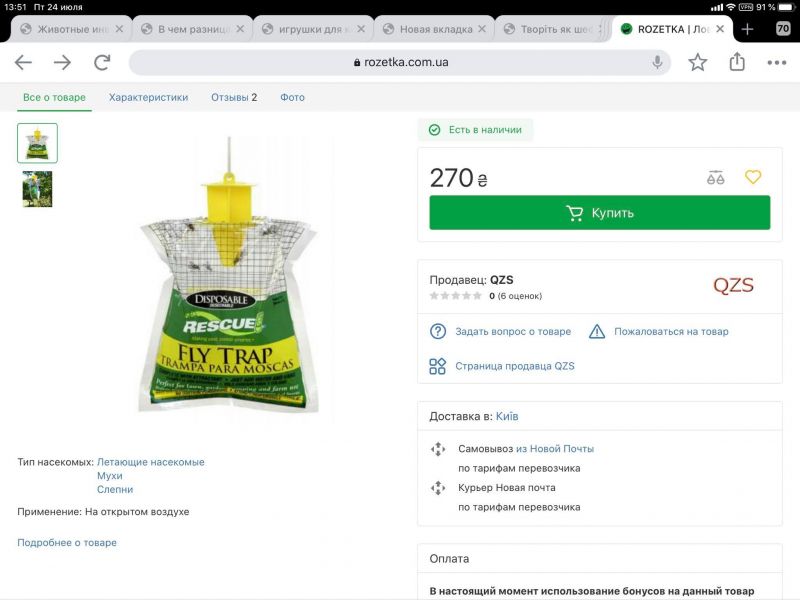Select second product photo thumbnail
This screenshot has height=600, width=800.
[37, 189]
